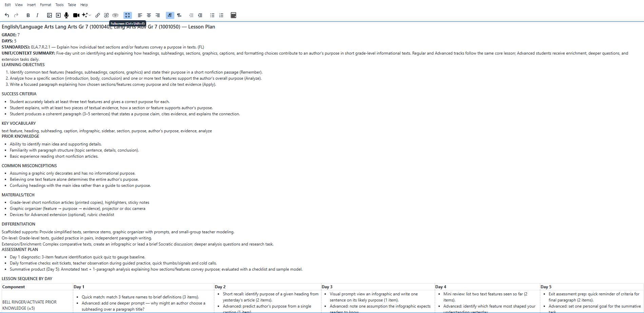Open the AI assistant dropdown arrow

click(90, 15)
